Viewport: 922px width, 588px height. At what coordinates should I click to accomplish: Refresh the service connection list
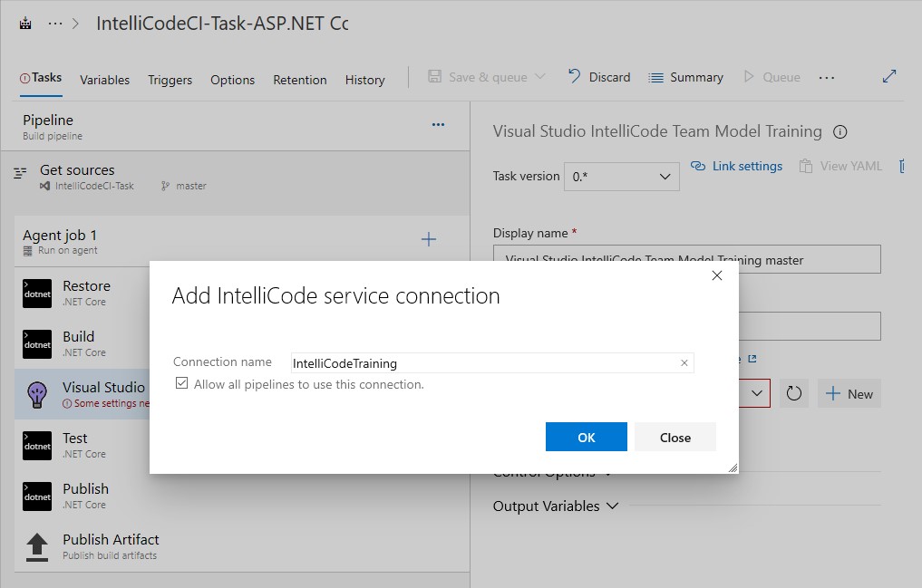click(x=794, y=393)
